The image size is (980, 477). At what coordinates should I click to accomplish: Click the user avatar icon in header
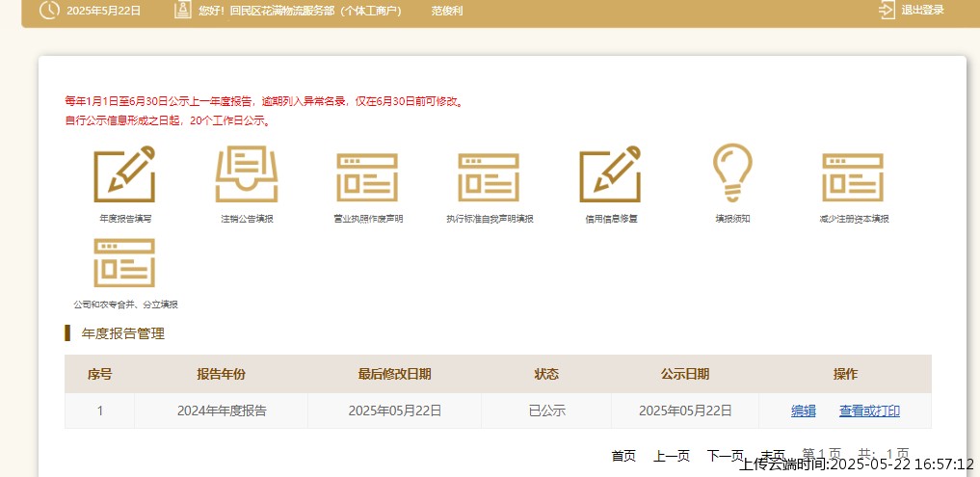coord(182,10)
